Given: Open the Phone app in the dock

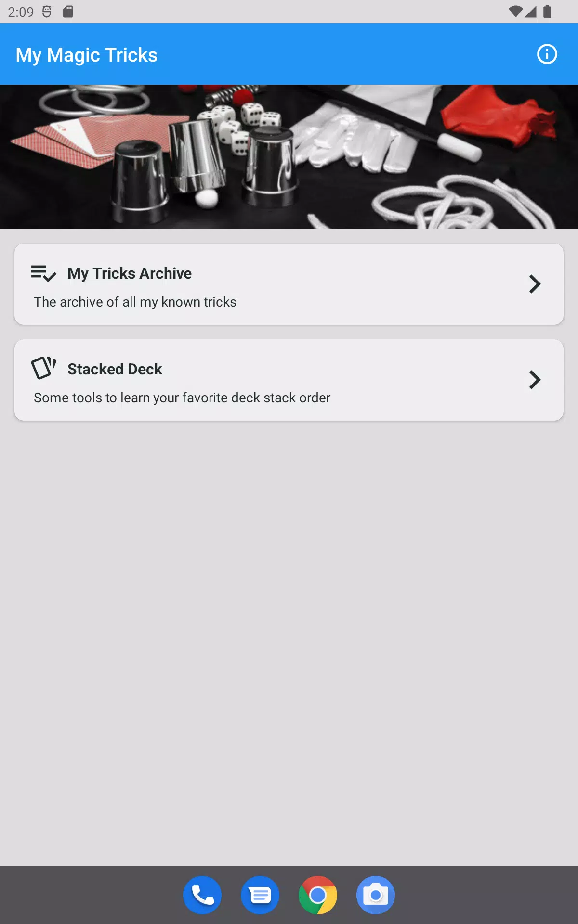Looking at the screenshot, I should click(202, 895).
